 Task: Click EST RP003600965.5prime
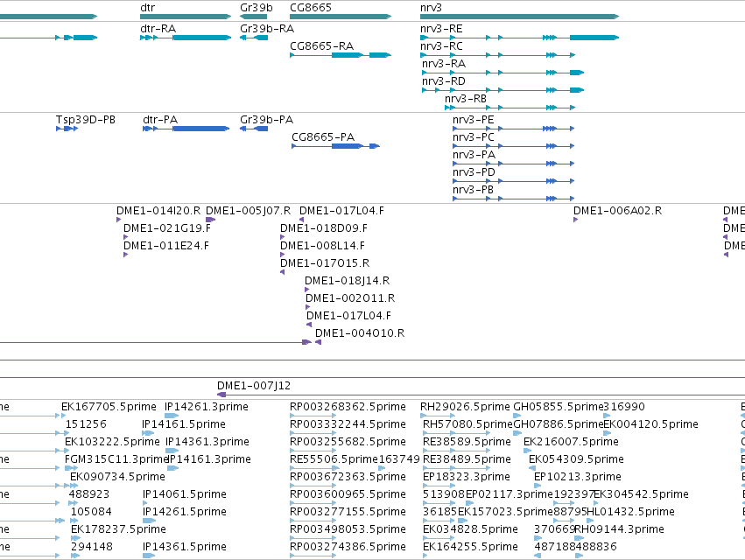tap(348, 494)
